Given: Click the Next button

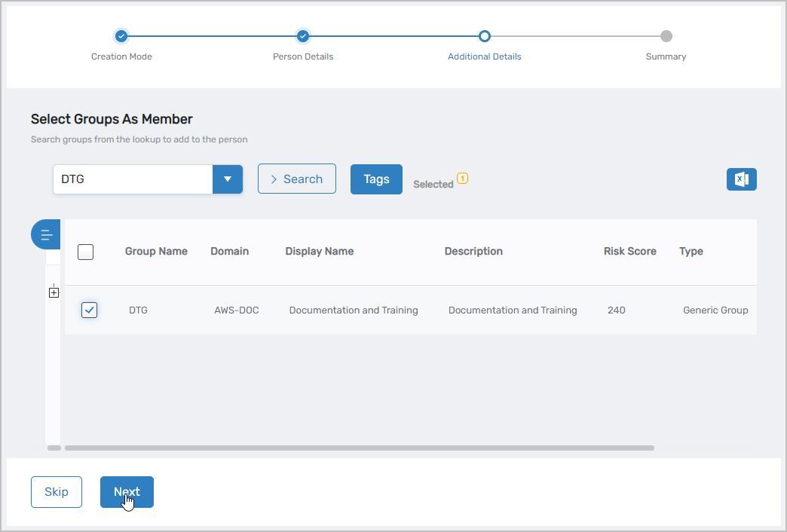Looking at the screenshot, I should [127, 491].
